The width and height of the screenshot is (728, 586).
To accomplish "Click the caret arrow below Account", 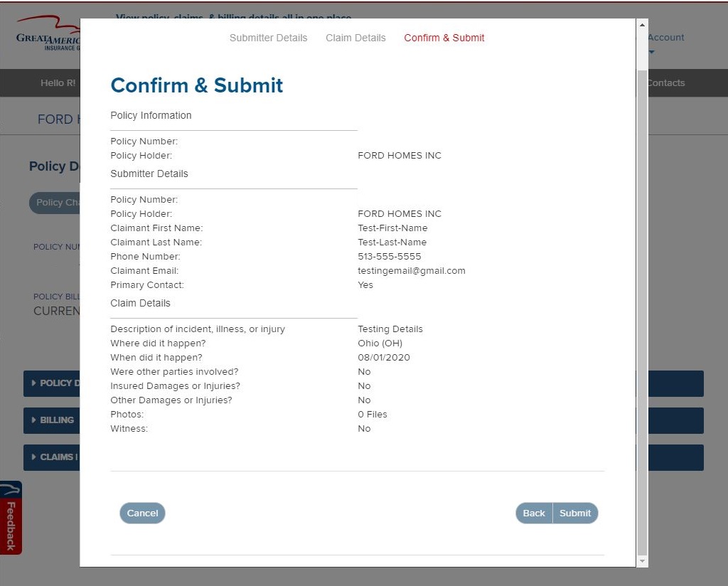I will pos(651,52).
